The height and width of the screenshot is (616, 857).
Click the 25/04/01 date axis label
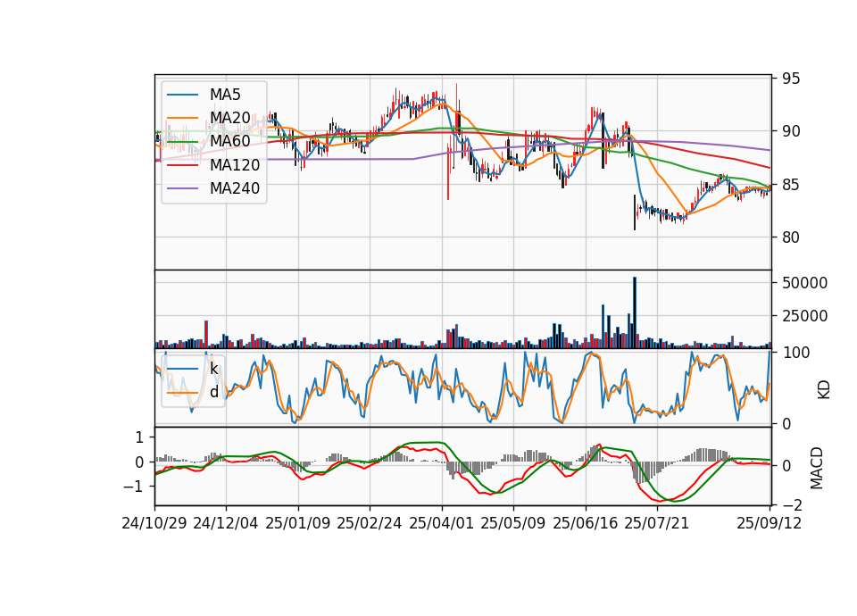[442, 523]
